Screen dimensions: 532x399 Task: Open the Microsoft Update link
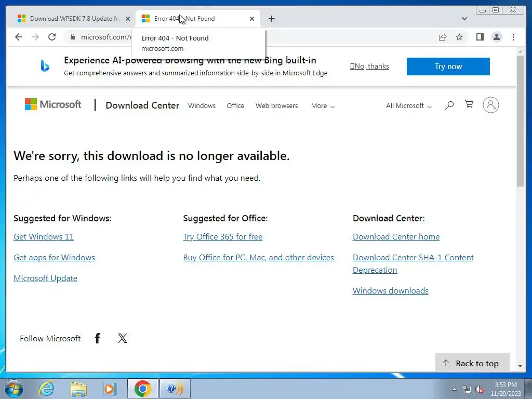46,278
